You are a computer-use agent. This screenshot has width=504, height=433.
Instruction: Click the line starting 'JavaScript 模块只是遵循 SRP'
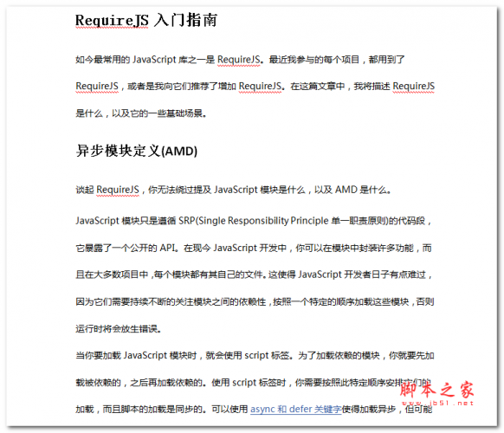coord(253,221)
